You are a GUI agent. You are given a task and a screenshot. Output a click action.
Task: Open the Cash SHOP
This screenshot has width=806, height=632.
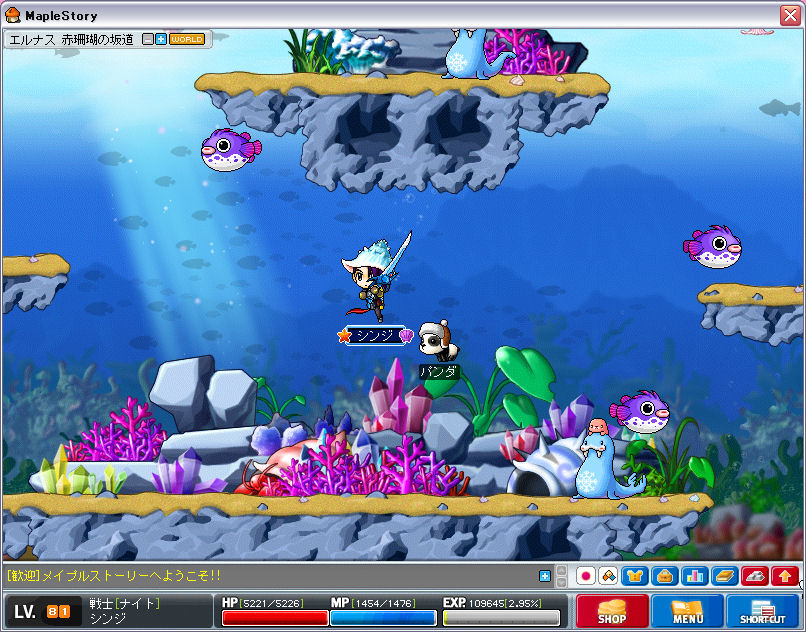[612, 611]
